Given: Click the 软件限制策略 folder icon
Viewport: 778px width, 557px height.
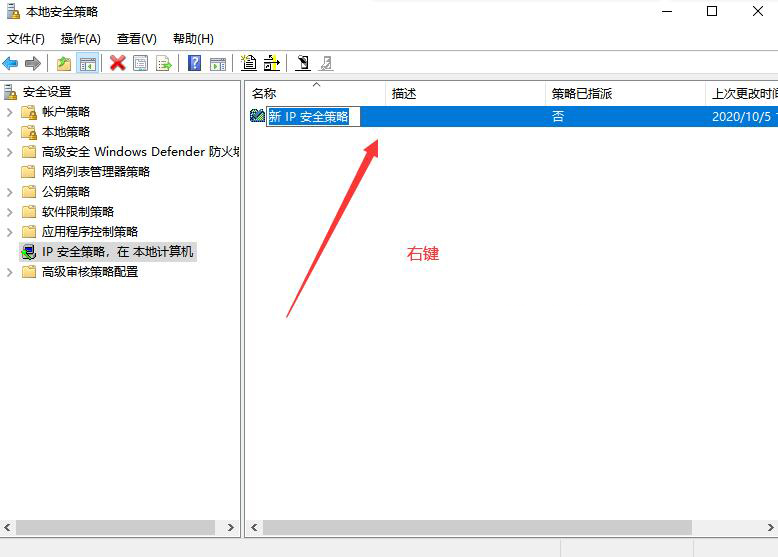Looking at the screenshot, I should [29, 212].
